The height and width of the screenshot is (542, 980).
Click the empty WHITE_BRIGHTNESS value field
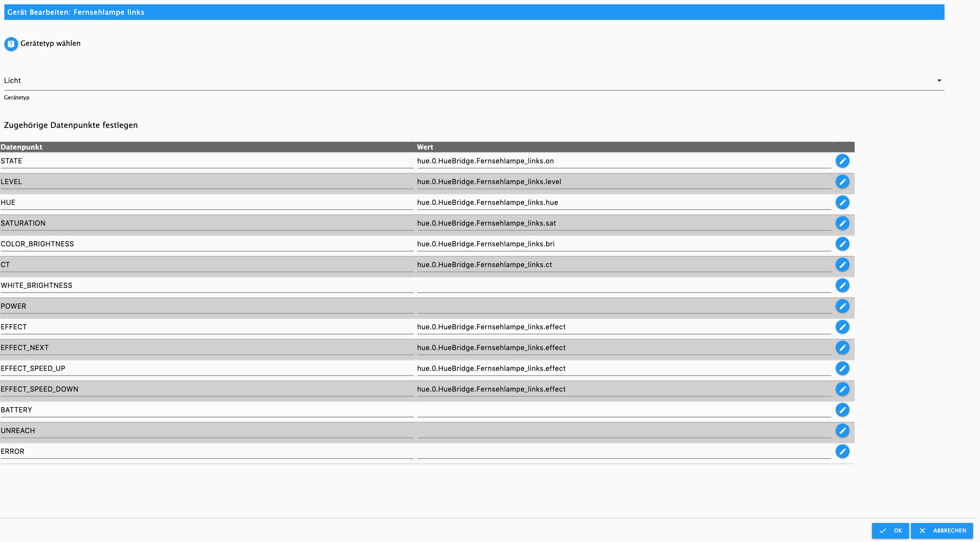tap(624, 286)
